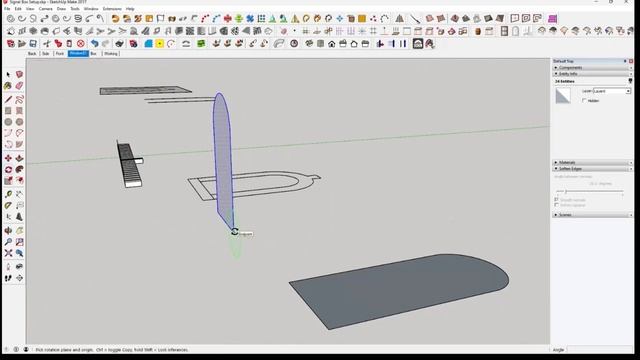Select the Zoom Window tool
The width and height of the screenshot is (640, 360).
pyautogui.click(x=19, y=242)
